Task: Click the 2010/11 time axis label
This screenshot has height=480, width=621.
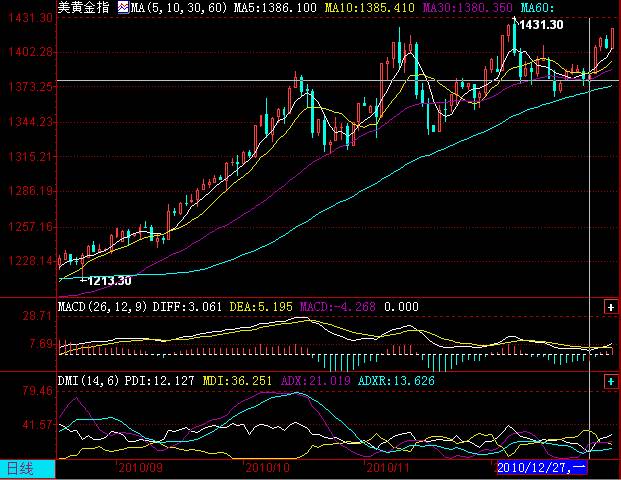Action: [x=387, y=468]
